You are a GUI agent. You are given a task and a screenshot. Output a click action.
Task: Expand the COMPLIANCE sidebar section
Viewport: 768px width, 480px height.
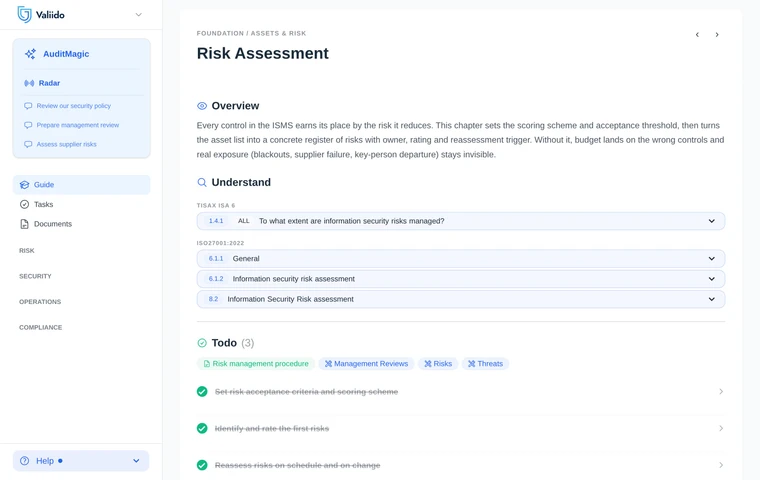pos(41,327)
